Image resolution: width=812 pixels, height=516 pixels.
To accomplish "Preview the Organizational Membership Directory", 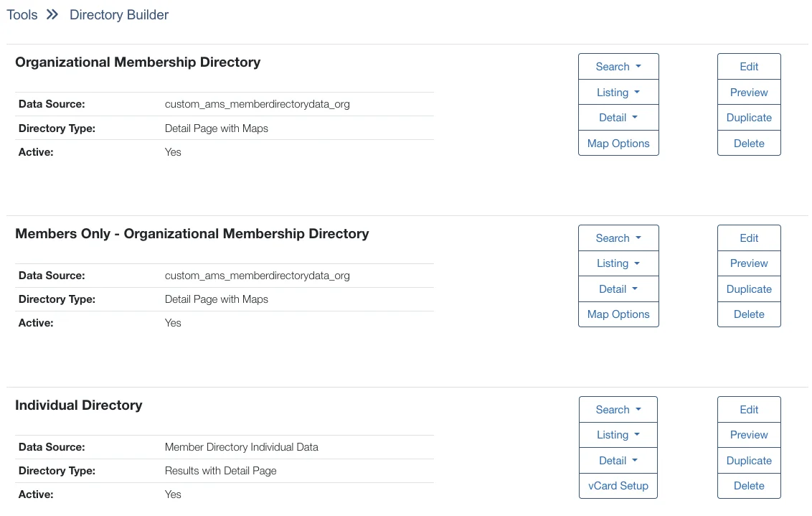I will (x=748, y=92).
